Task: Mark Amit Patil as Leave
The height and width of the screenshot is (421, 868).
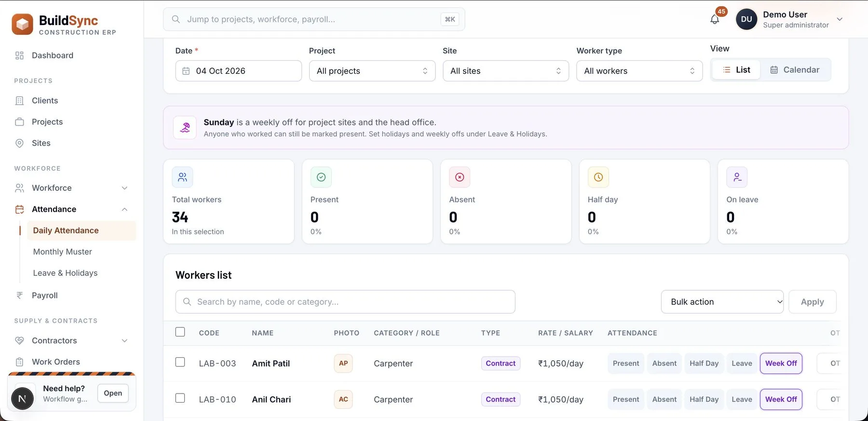Action: point(742,364)
